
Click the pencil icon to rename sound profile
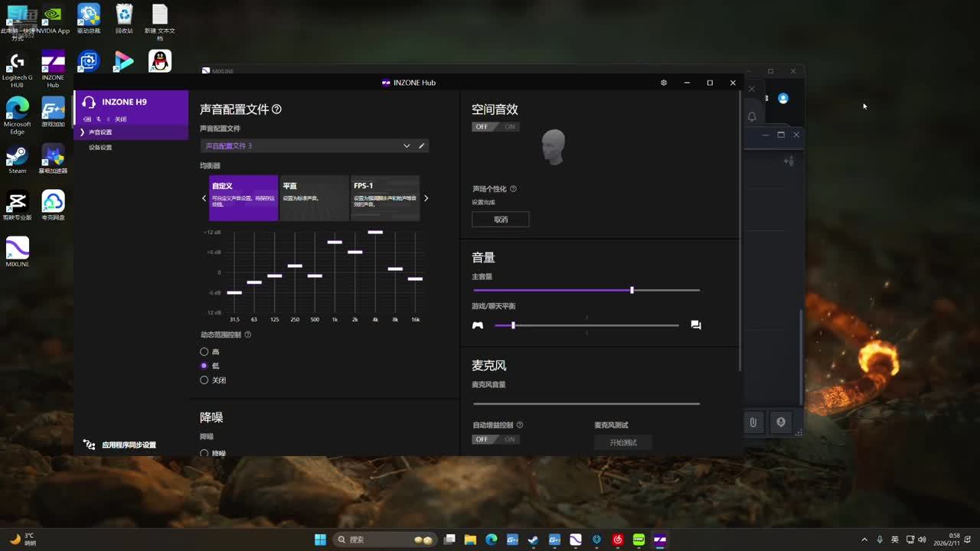(421, 146)
